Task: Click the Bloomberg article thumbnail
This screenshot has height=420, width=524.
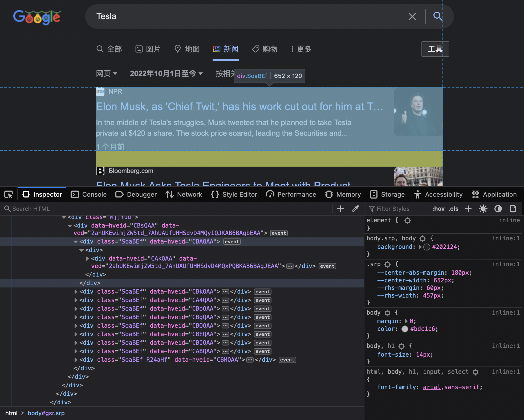Action: coord(418,176)
